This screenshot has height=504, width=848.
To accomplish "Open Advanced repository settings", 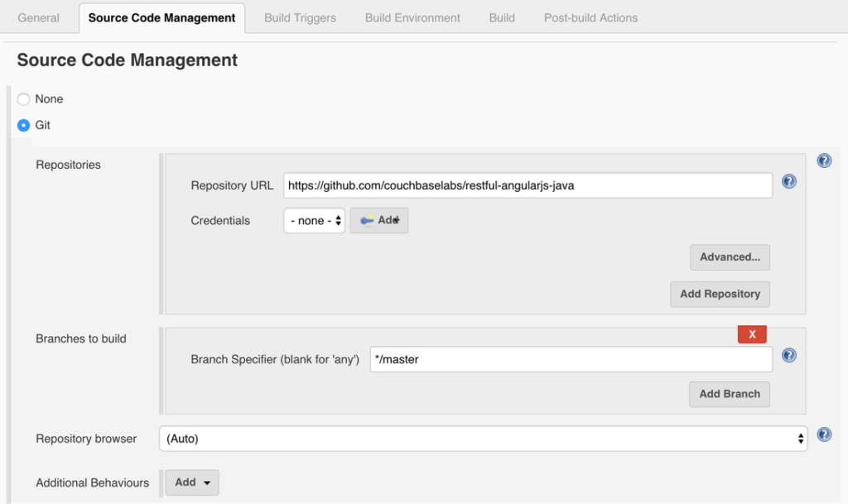I will [x=730, y=257].
